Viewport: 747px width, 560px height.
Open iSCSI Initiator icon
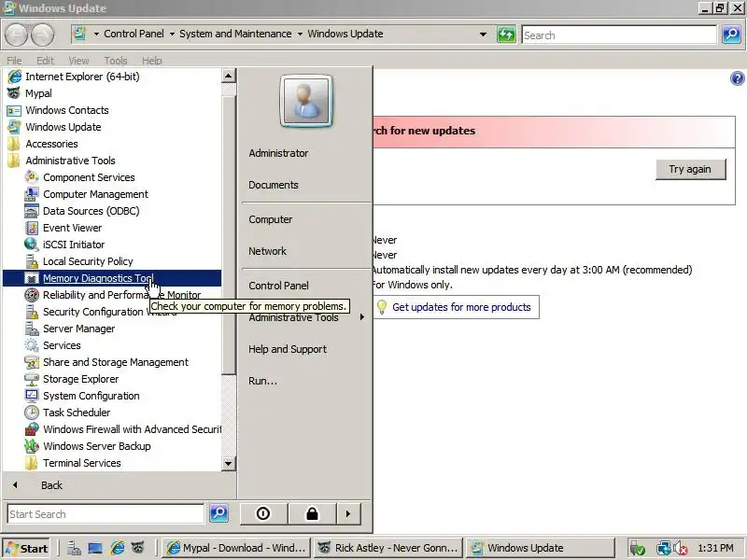(x=32, y=245)
